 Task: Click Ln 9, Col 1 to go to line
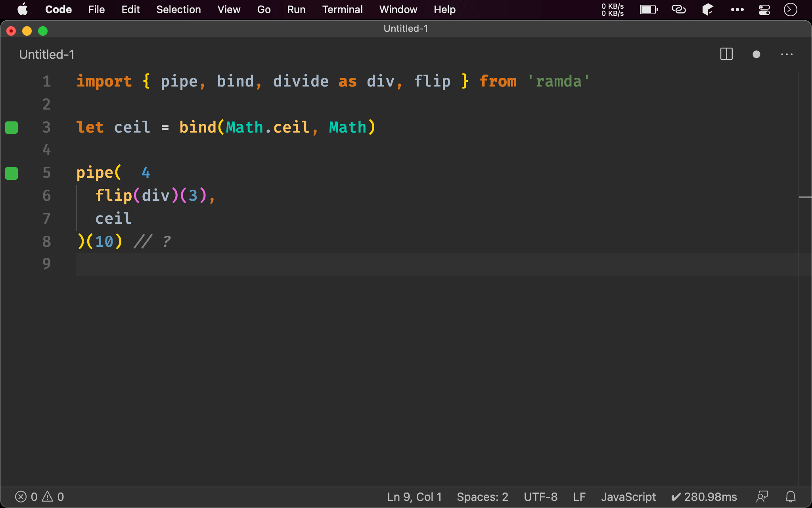pyautogui.click(x=414, y=497)
